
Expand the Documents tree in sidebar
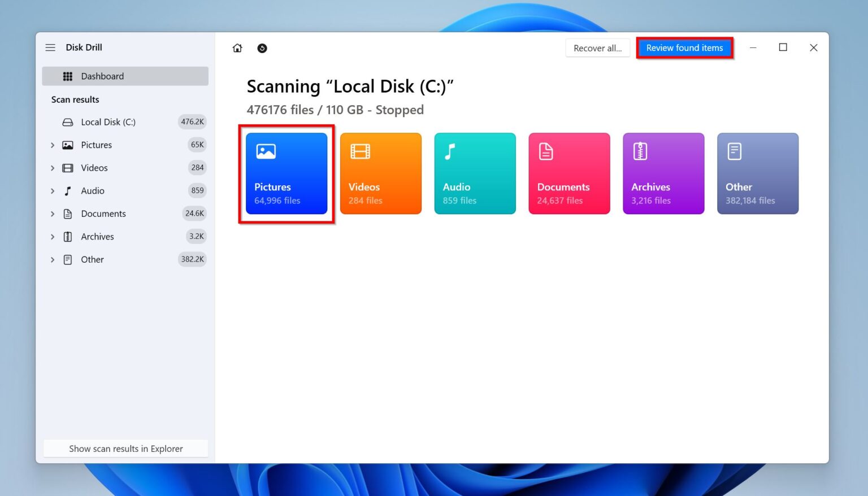pos(52,214)
